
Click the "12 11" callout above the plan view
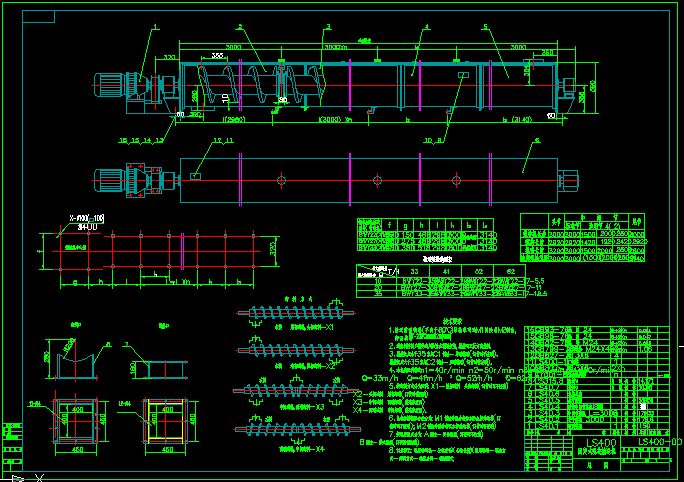coord(222,140)
